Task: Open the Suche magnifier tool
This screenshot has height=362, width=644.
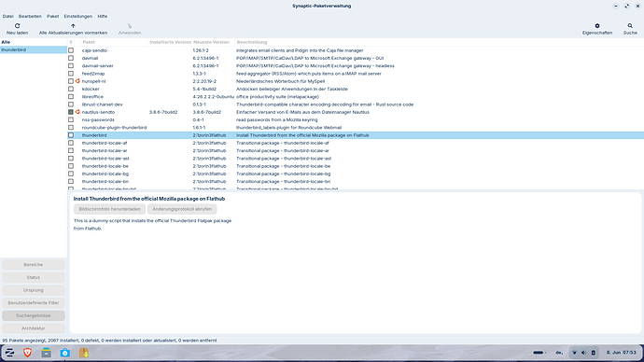Action: (630, 26)
